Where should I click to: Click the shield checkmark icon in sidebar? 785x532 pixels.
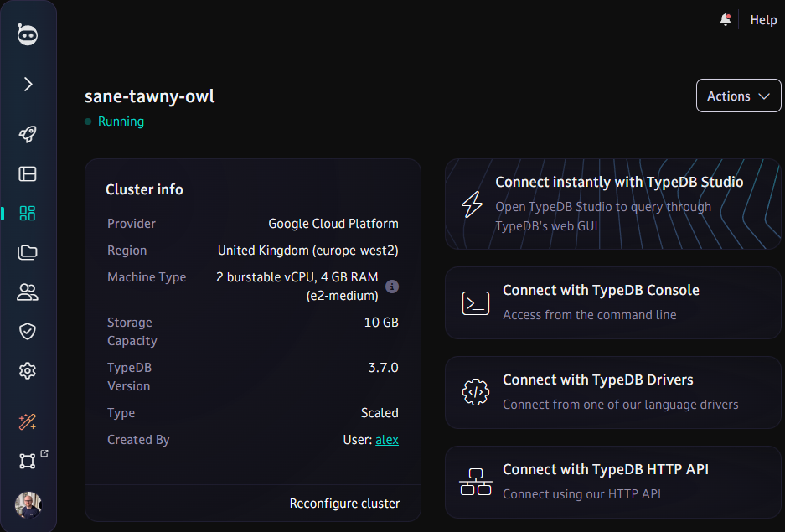(x=28, y=331)
